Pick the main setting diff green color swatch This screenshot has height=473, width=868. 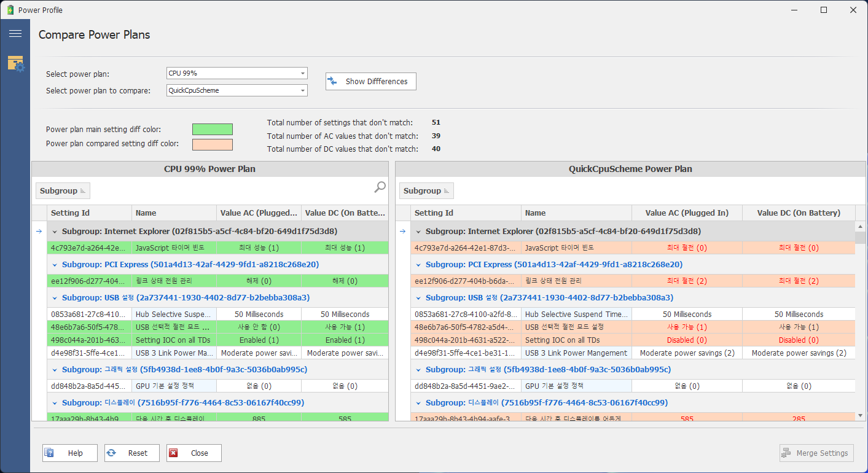(x=213, y=129)
